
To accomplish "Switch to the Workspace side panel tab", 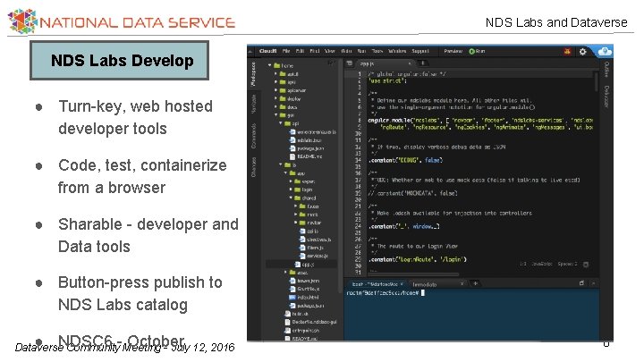I will point(253,74).
